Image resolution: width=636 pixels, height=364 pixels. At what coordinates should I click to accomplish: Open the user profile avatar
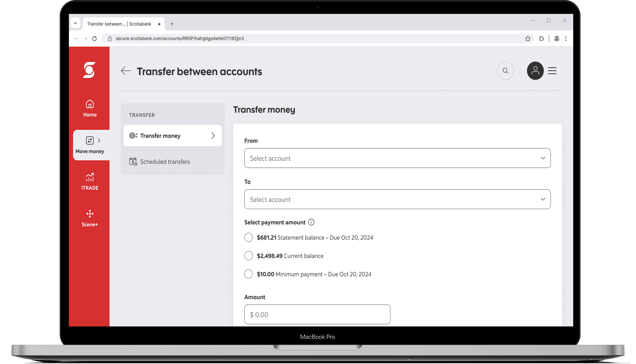pos(535,71)
